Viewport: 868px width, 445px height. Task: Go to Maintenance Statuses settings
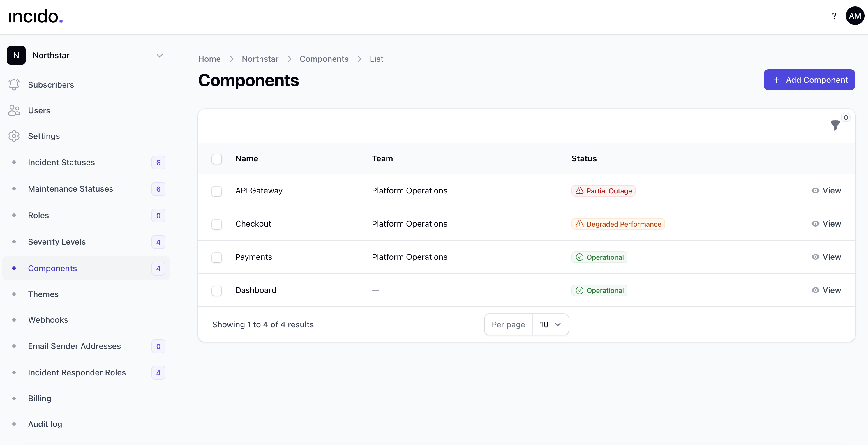tap(86, 189)
